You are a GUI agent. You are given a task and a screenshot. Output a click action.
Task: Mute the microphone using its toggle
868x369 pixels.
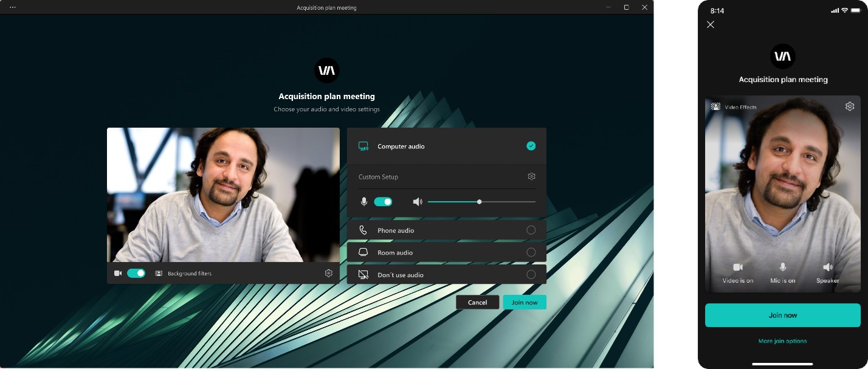click(383, 201)
